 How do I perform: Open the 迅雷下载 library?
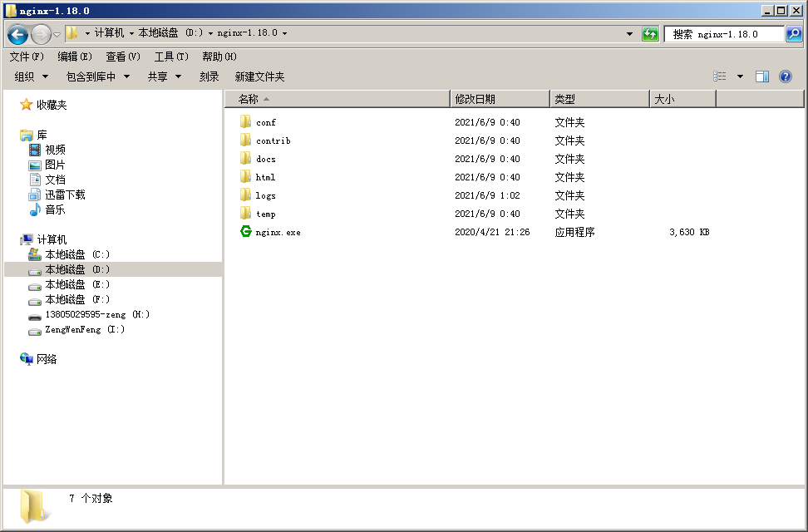[x=64, y=195]
